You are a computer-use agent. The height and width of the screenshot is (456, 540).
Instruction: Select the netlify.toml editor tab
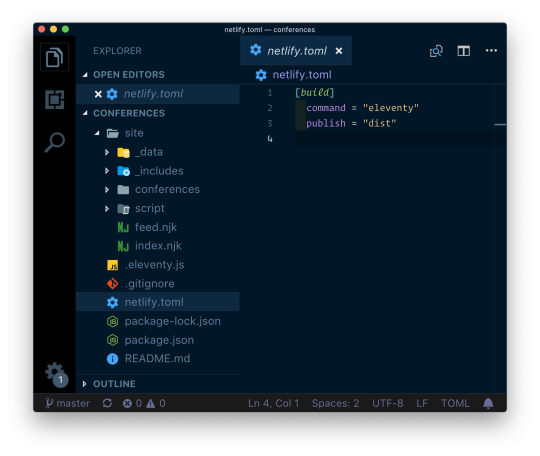[x=296, y=51]
